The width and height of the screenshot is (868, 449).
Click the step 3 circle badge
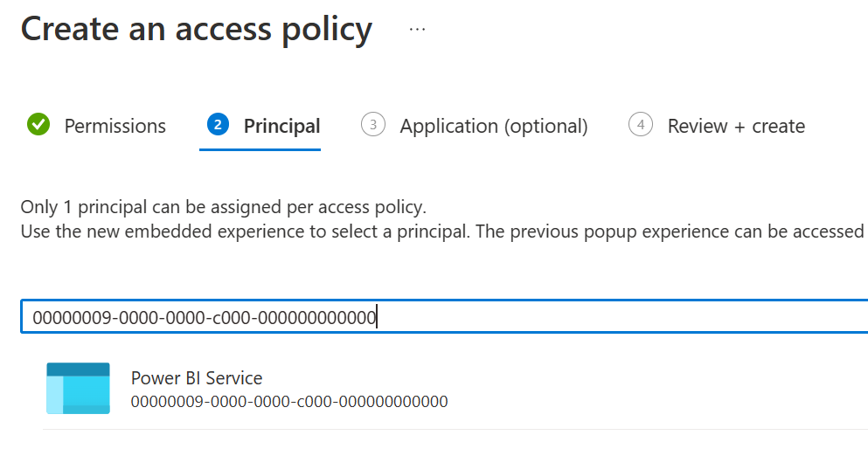(x=373, y=125)
